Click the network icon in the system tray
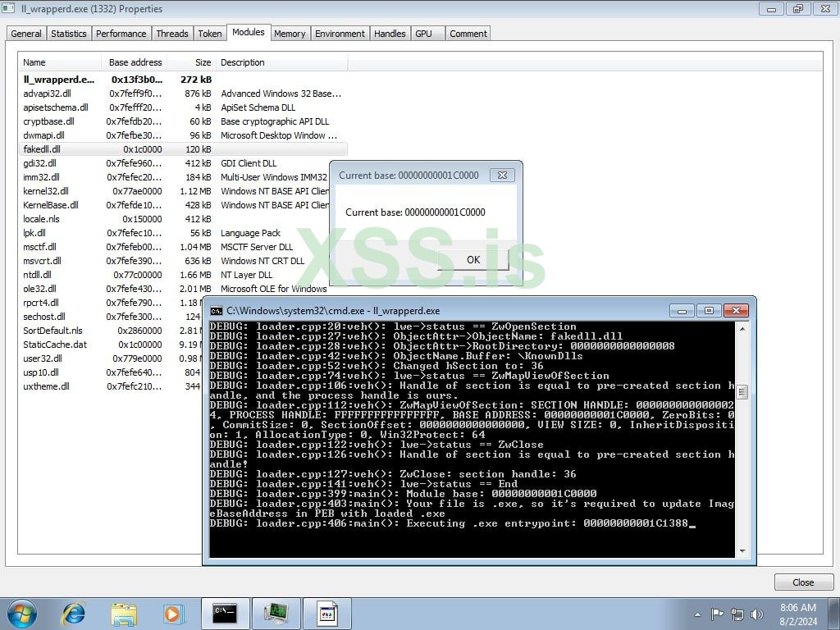Viewport: 840px width, 630px height. point(737,614)
